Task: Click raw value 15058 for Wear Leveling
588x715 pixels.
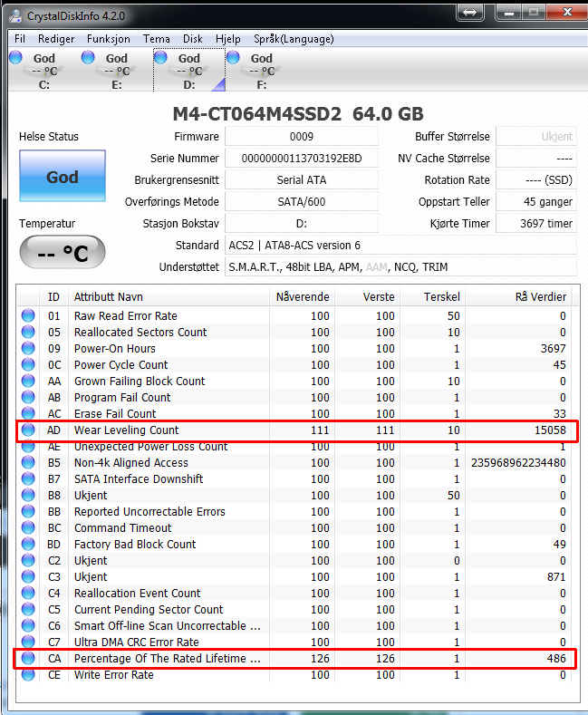Action: 550,430
